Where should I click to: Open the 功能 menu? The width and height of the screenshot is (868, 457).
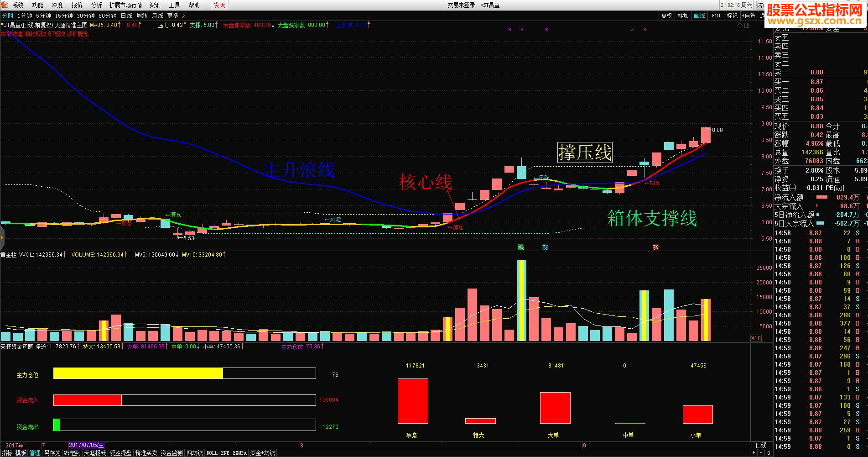(38, 5)
